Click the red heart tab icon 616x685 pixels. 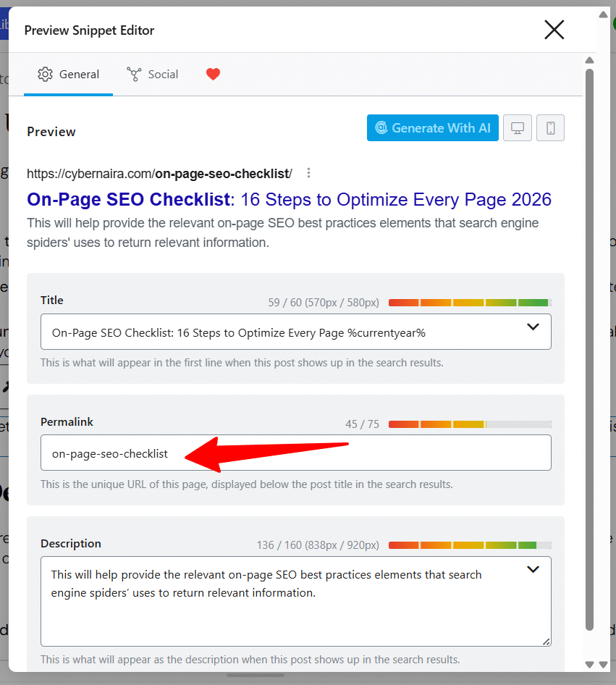(x=213, y=75)
